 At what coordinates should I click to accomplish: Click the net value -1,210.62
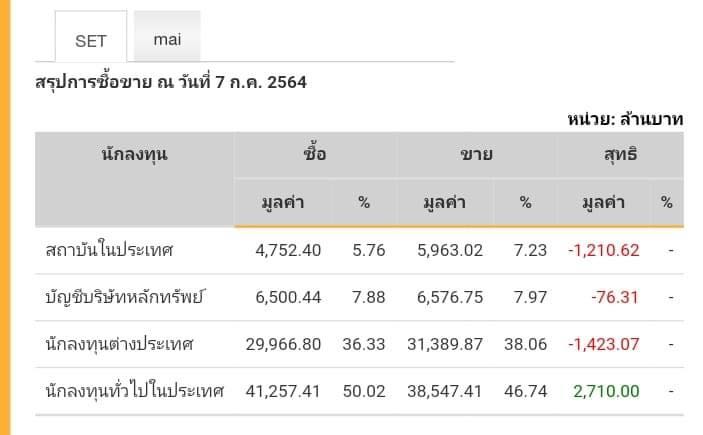coord(603,250)
